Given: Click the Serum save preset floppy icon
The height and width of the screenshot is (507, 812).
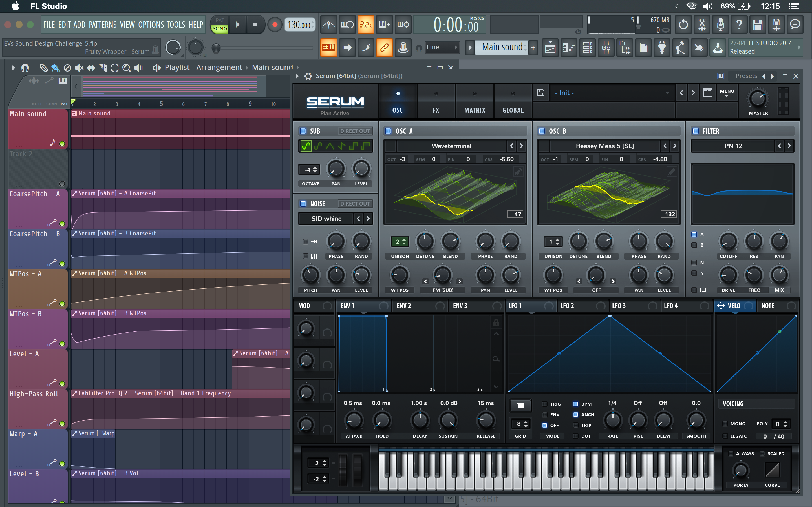Looking at the screenshot, I should click(x=540, y=93).
